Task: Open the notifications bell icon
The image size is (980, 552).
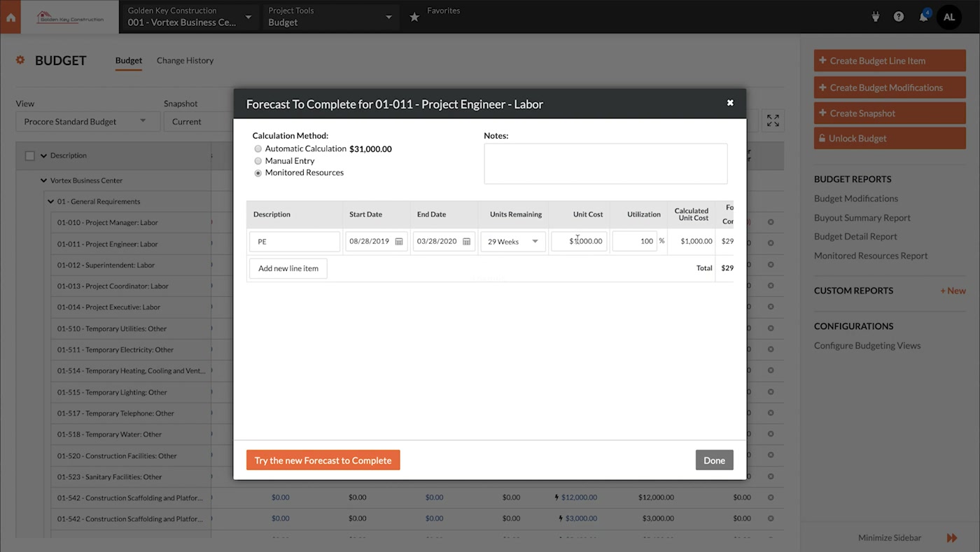Action: pos(924,17)
